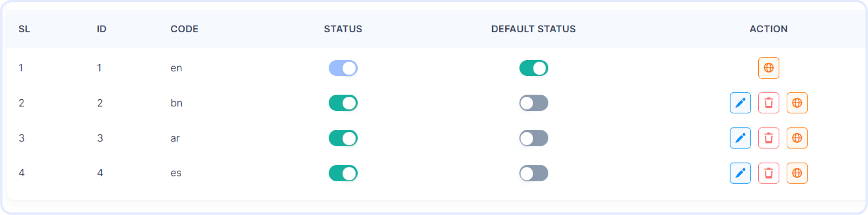Edit the ar language with pencil icon
The image size is (868, 215).
pos(740,138)
